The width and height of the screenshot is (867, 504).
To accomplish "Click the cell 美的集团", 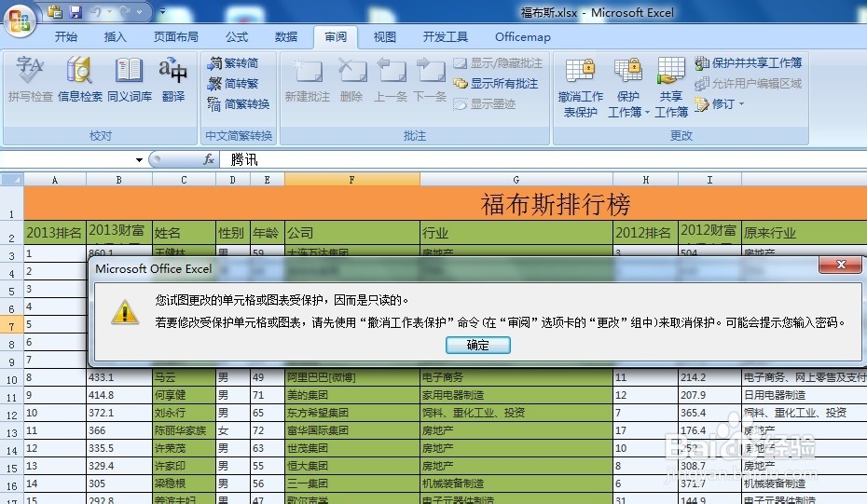I will 352,395.
